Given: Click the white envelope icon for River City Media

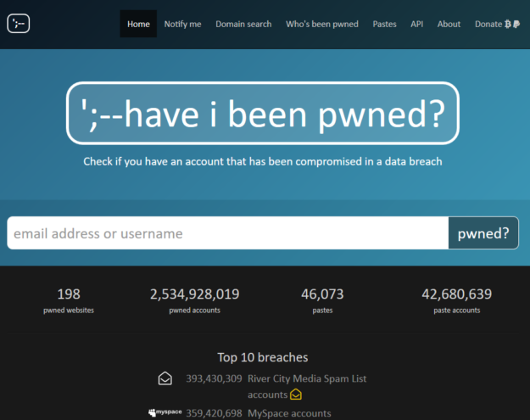Looking at the screenshot, I should (x=165, y=378).
